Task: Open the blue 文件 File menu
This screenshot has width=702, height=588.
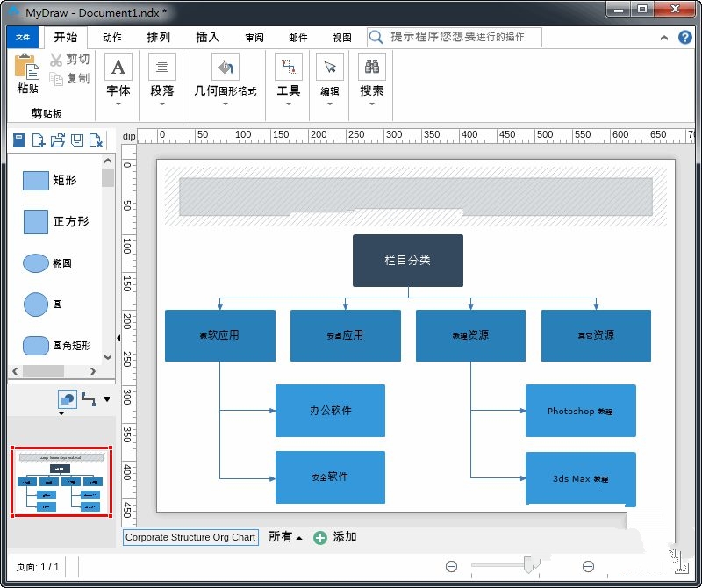Action: click(23, 37)
